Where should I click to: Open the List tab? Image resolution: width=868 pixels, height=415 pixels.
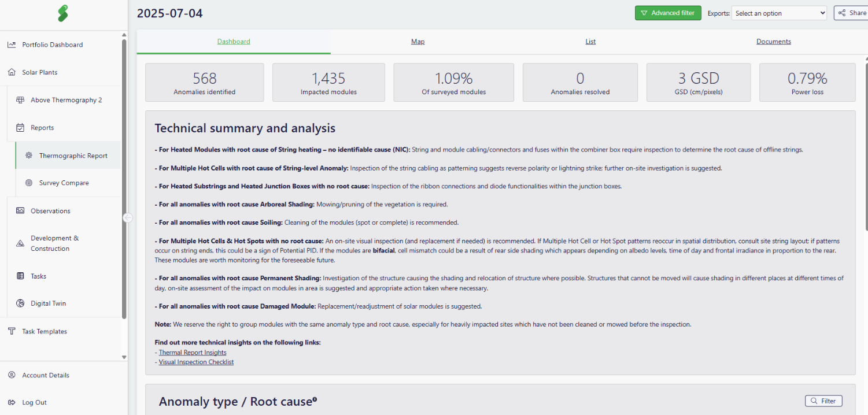(590, 42)
